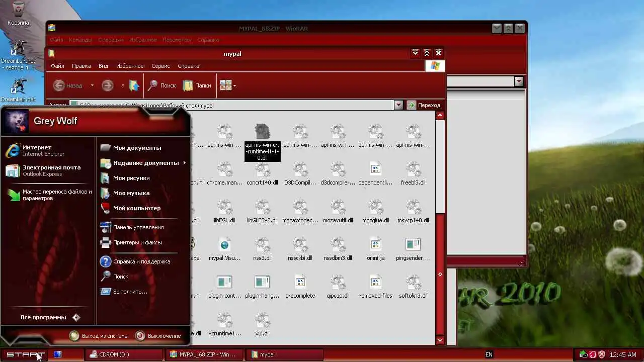The height and width of the screenshot is (362, 644).
Task: Open the Forward history dropdown arrow
Action: (x=123, y=85)
